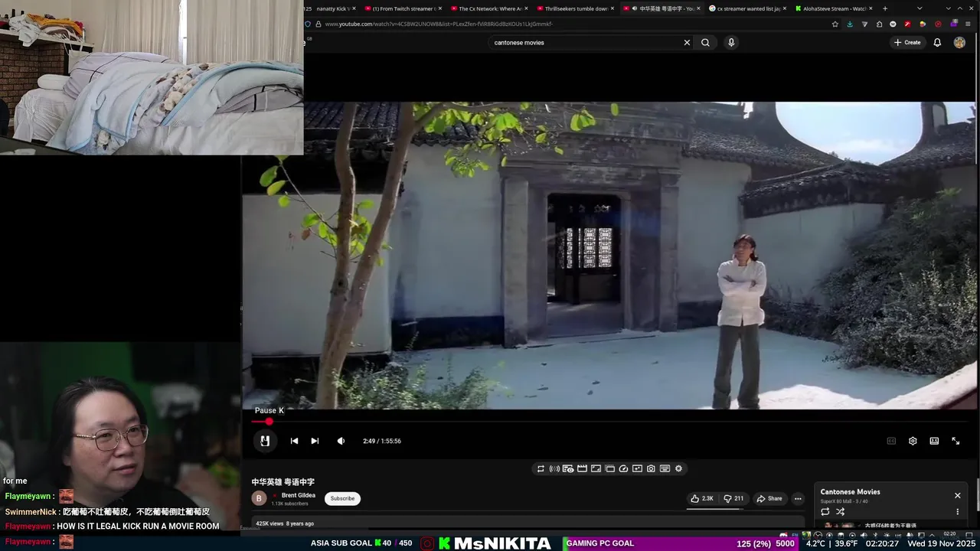Click the system tray clock showing 02:20

click(x=949, y=534)
